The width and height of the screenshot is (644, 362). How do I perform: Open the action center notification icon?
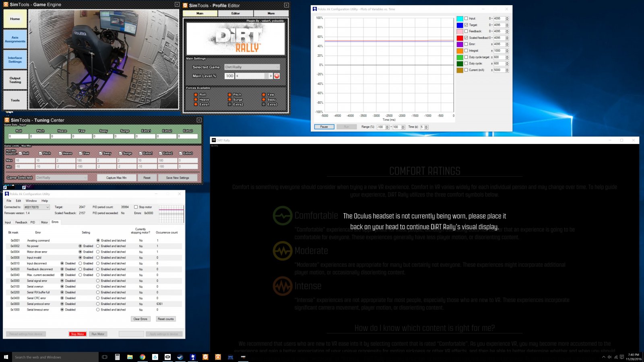(622, 357)
